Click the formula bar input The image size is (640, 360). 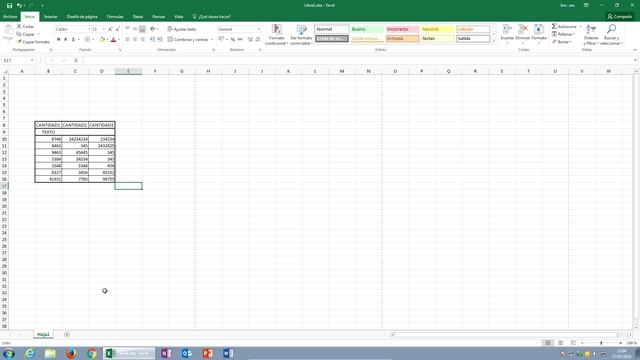(x=359, y=60)
